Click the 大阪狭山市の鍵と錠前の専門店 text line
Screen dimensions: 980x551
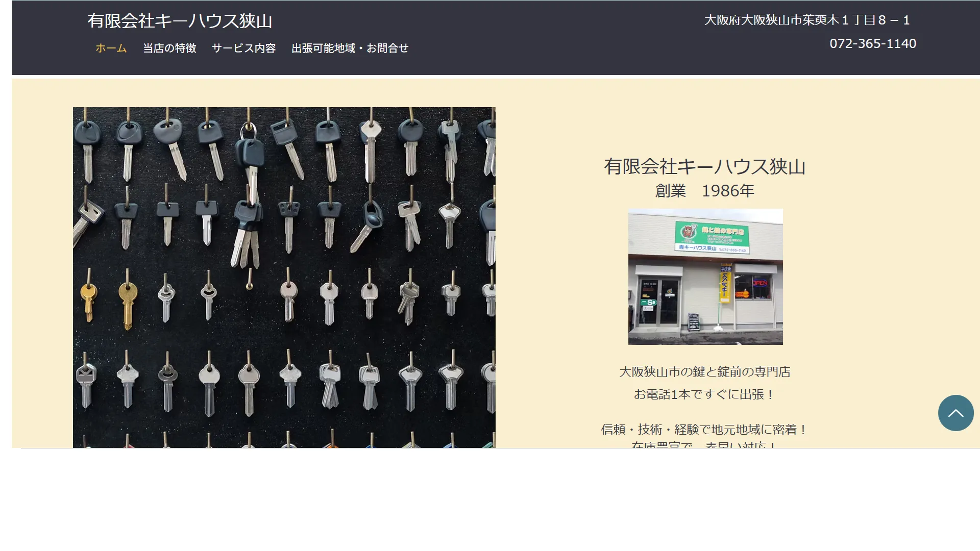[704, 372]
